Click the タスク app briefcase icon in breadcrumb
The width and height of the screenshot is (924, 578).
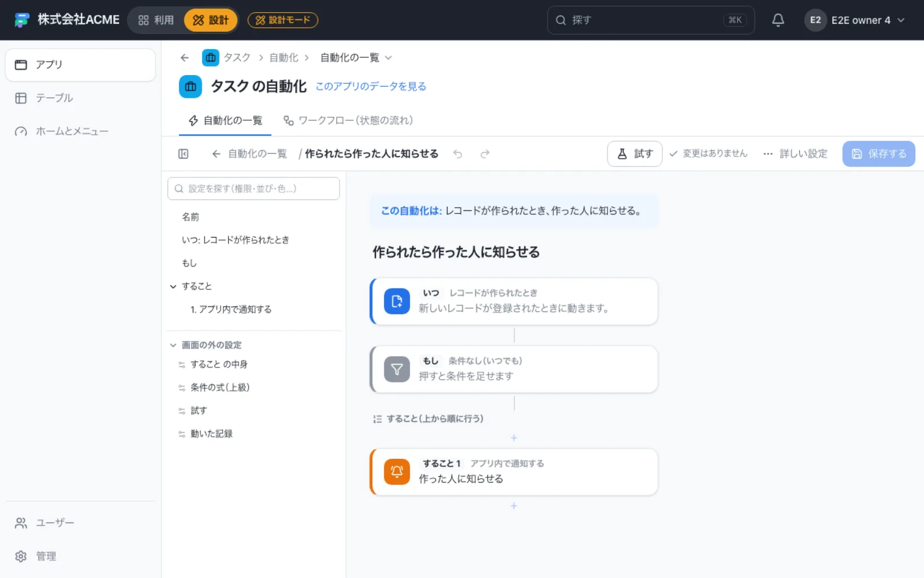click(x=211, y=58)
